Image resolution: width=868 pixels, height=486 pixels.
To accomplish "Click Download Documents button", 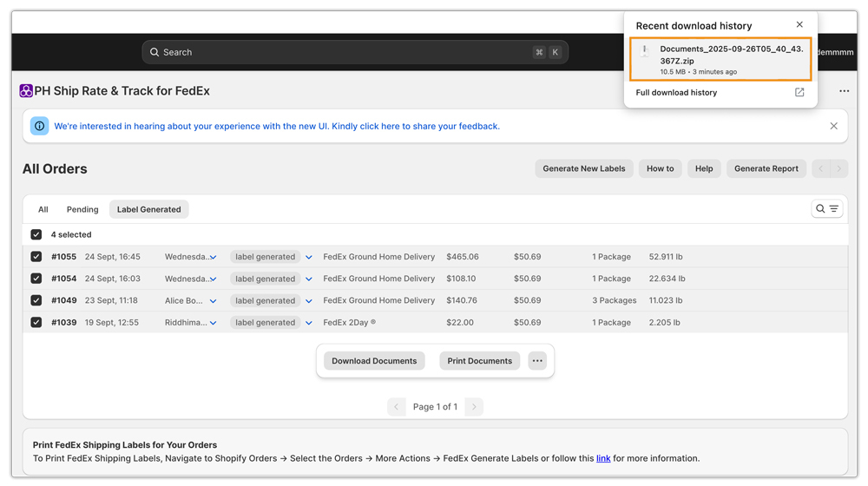I will point(374,361).
